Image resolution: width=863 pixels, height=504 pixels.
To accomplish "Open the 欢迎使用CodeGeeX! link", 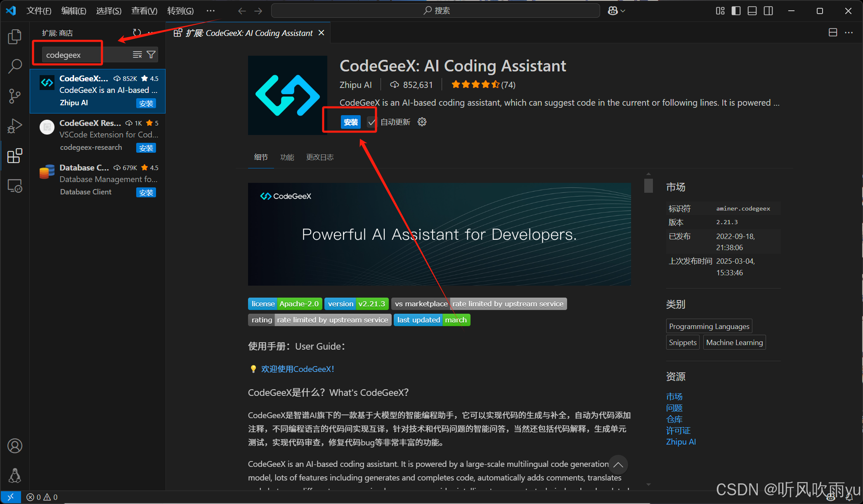I will [298, 369].
